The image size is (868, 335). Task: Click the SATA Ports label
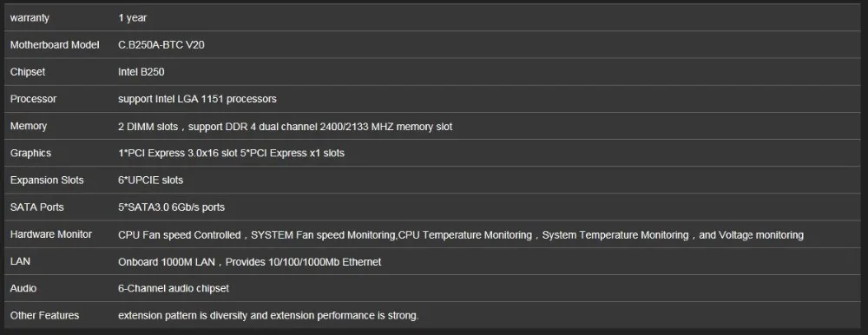pyautogui.click(x=37, y=207)
